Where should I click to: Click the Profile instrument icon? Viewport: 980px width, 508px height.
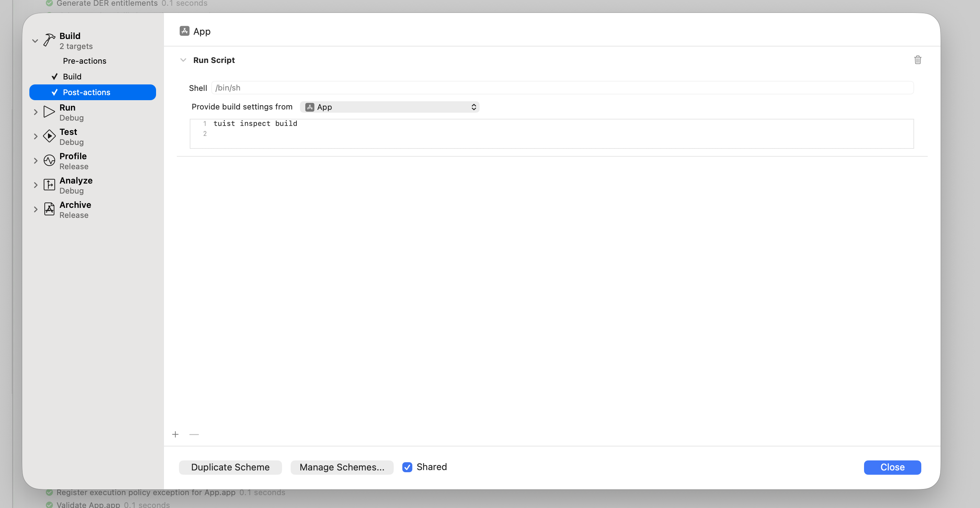point(49,161)
